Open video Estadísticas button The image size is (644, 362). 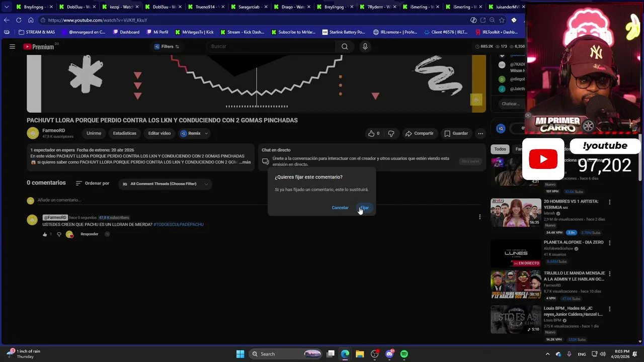[125, 133]
